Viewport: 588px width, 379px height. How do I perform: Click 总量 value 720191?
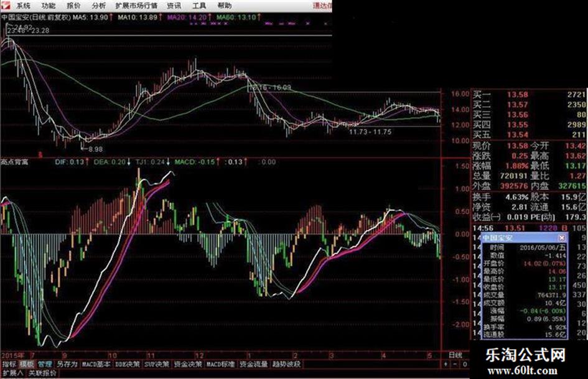pyautogui.click(x=514, y=175)
